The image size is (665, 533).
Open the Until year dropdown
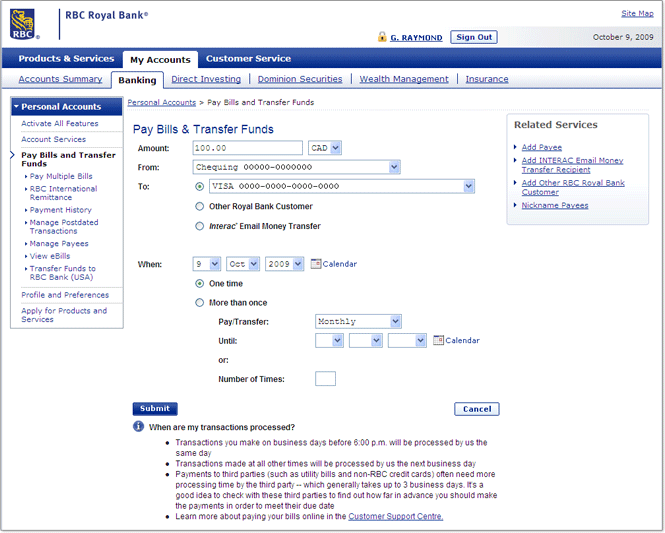tap(407, 340)
